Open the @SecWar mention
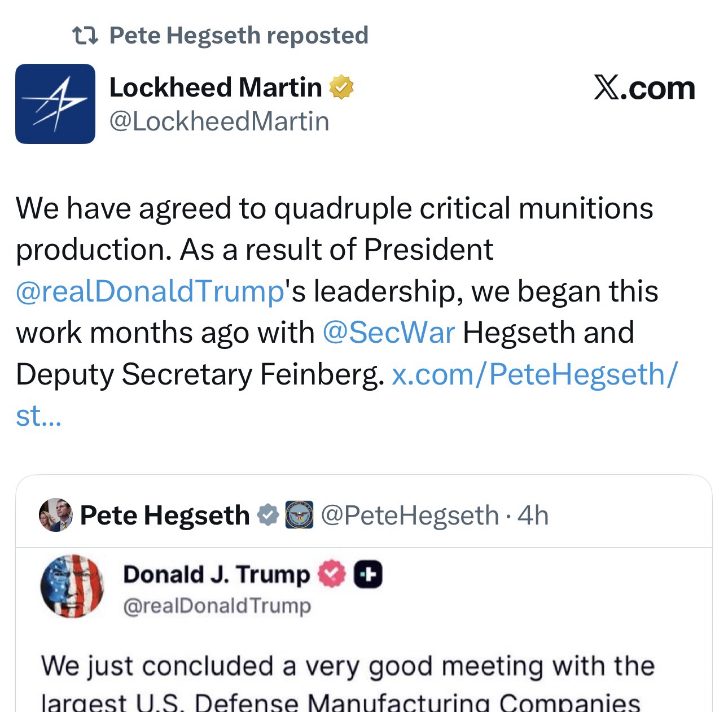 click(x=388, y=333)
